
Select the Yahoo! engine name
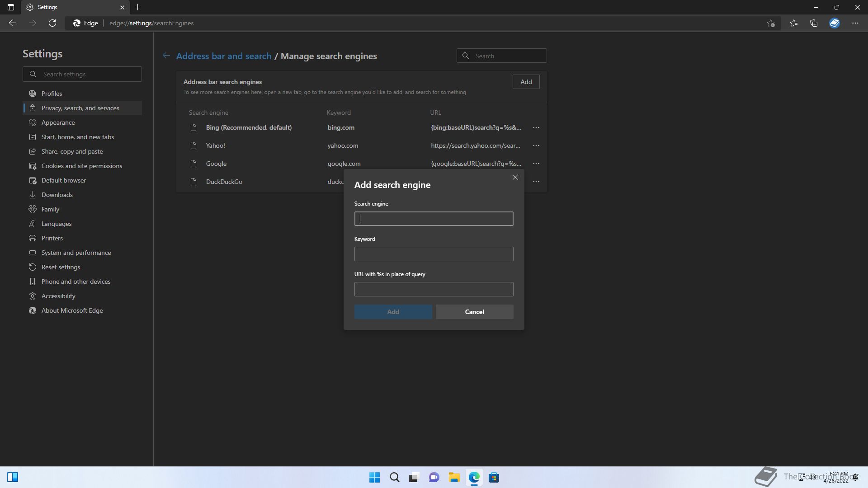pyautogui.click(x=216, y=145)
